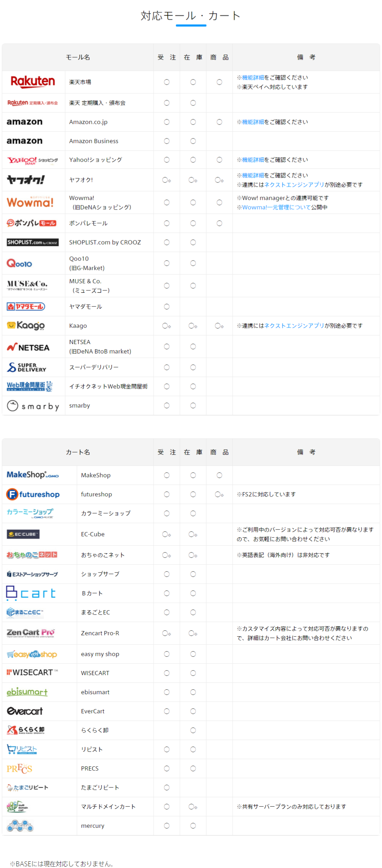Click the ヤフオク! logo

pyautogui.click(x=26, y=180)
